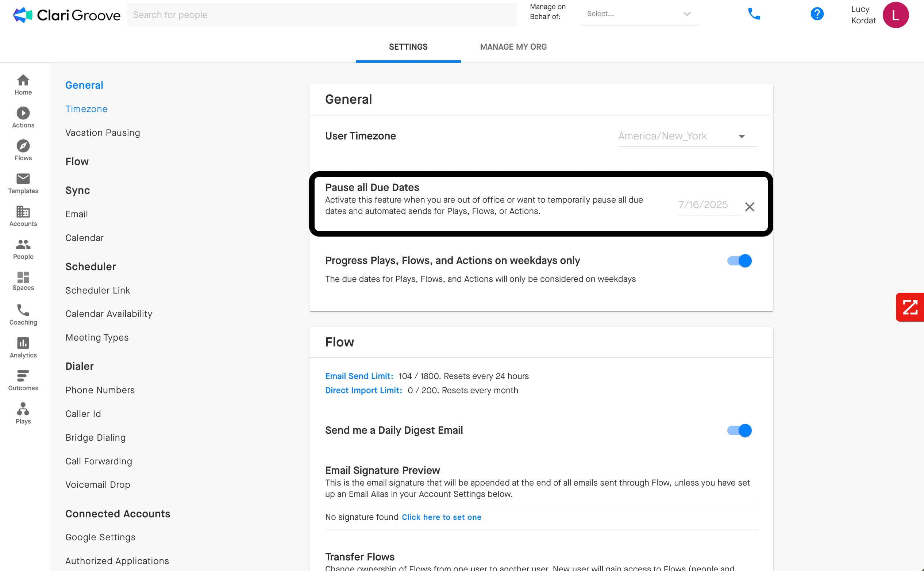
Task: Open the help question mark icon
Action: point(816,14)
